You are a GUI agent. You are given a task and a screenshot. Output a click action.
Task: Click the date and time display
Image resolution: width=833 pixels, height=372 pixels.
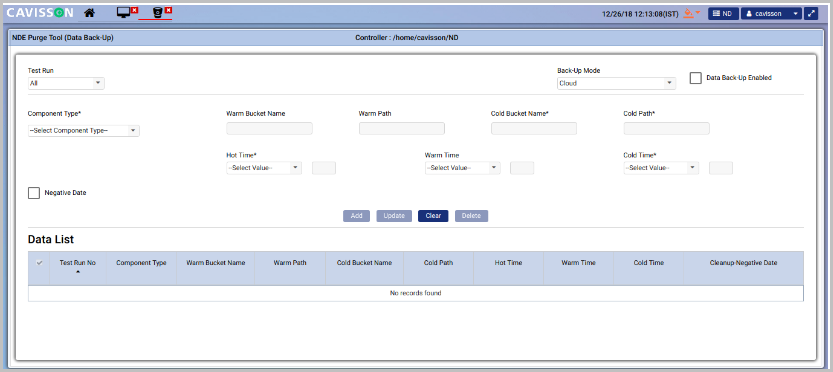(x=640, y=14)
